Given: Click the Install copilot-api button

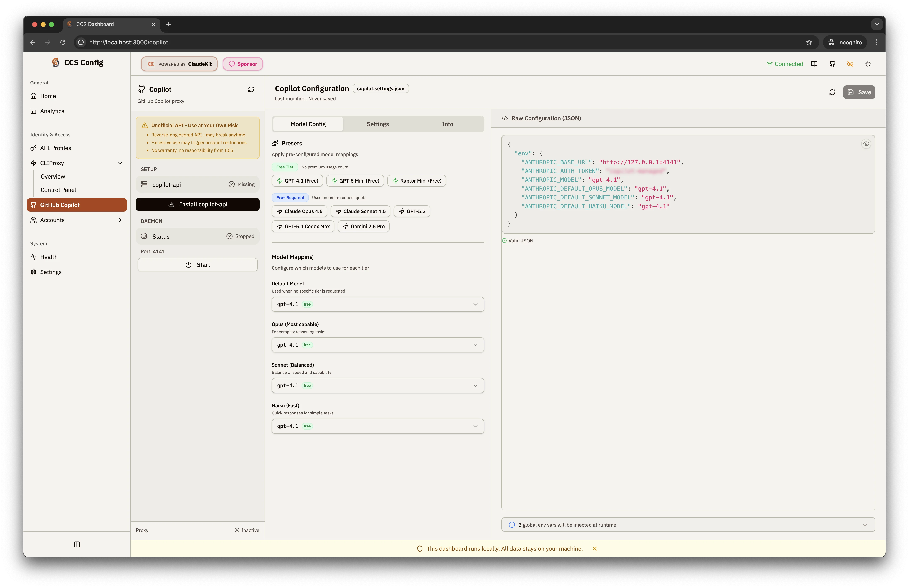Looking at the screenshot, I should (x=197, y=204).
